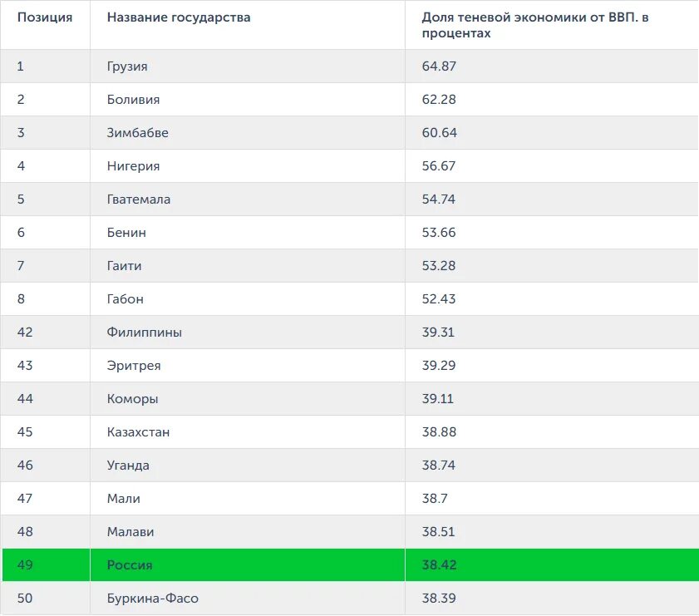
Task: Click the value 39.31
Action: (438, 332)
